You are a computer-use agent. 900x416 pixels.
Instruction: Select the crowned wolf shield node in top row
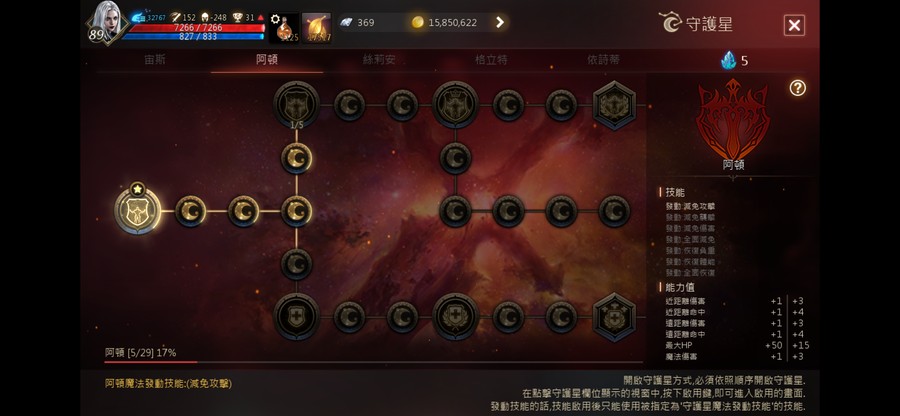(x=455, y=104)
